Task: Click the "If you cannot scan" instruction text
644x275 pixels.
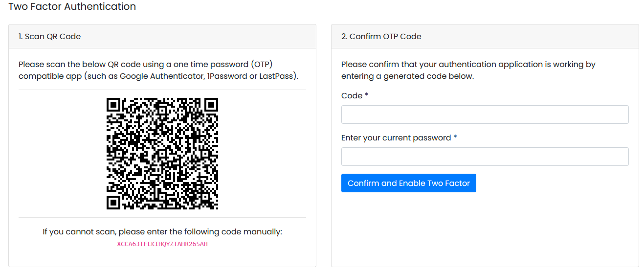Action: 162,231
